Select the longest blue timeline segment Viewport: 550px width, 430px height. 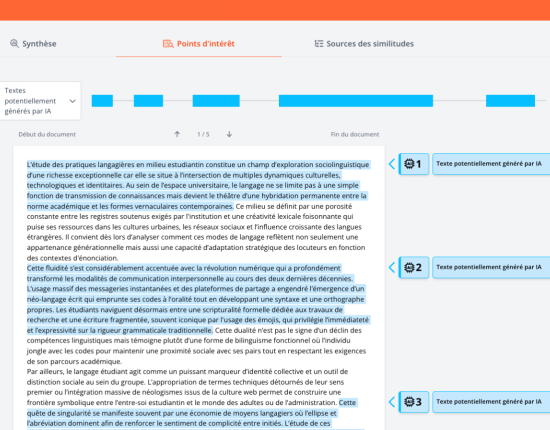(x=356, y=101)
